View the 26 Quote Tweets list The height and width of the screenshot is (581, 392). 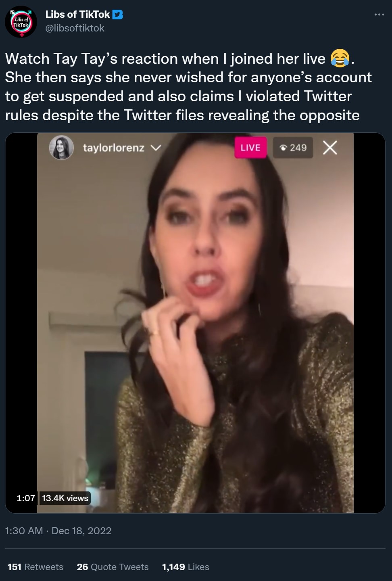pos(113,567)
